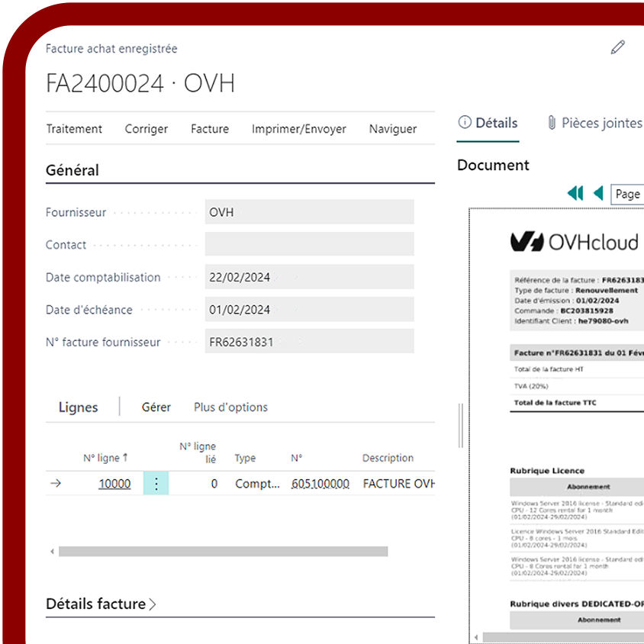Click the pencil edit icon
The height and width of the screenshot is (644, 644).
[617, 47]
